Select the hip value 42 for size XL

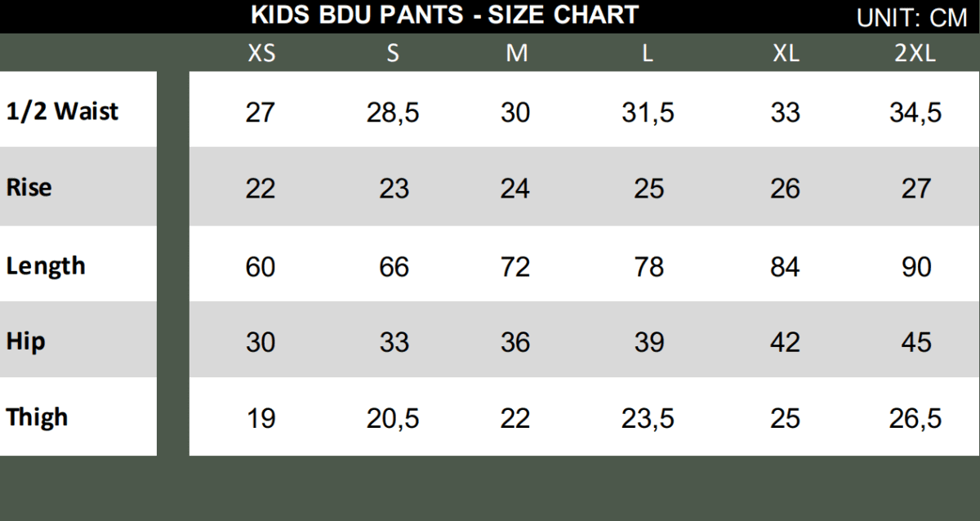[785, 343]
